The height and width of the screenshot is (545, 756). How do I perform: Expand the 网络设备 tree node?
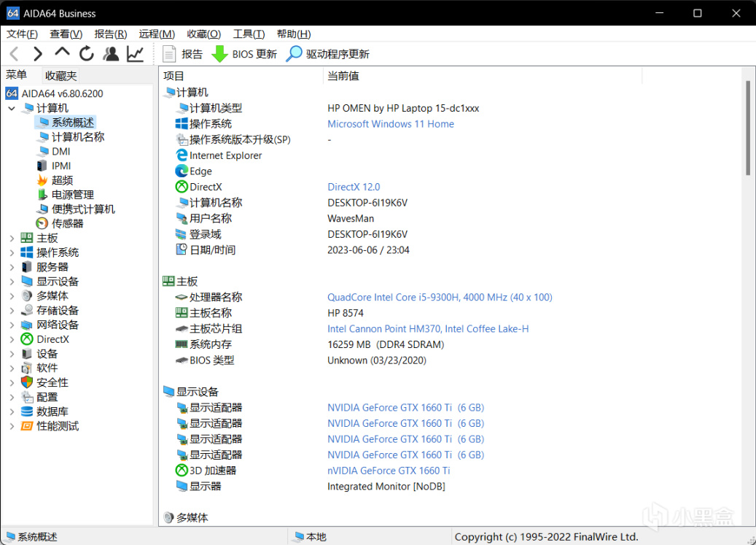[x=12, y=325]
